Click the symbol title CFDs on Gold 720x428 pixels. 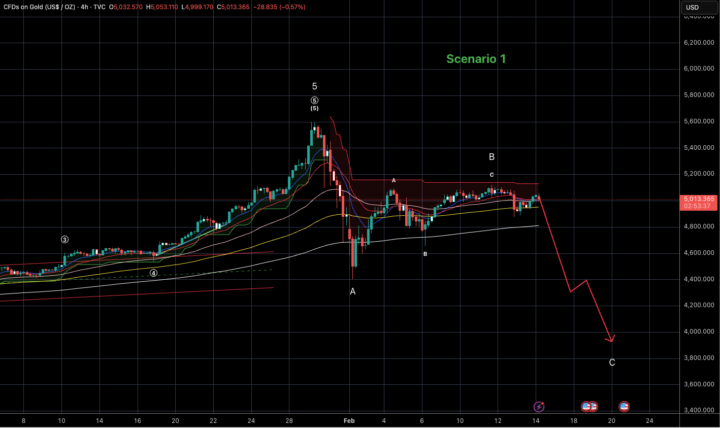[x=39, y=7]
